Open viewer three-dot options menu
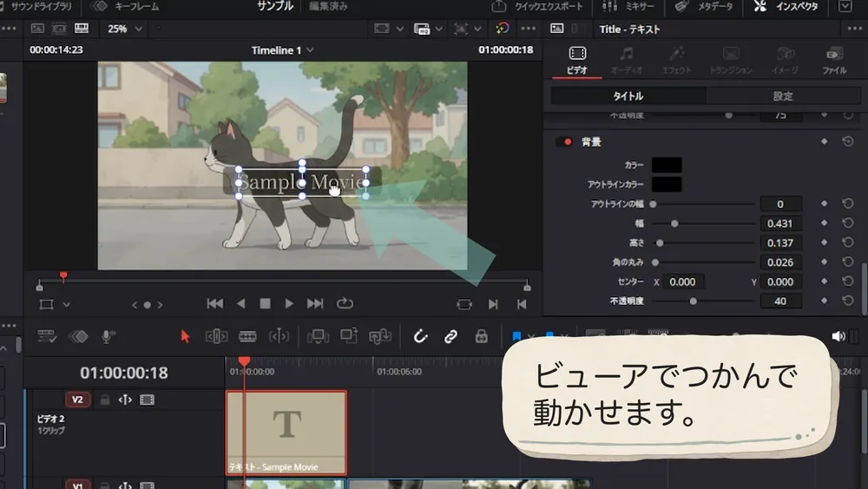868x489 pixels. (x=529, y=29)
